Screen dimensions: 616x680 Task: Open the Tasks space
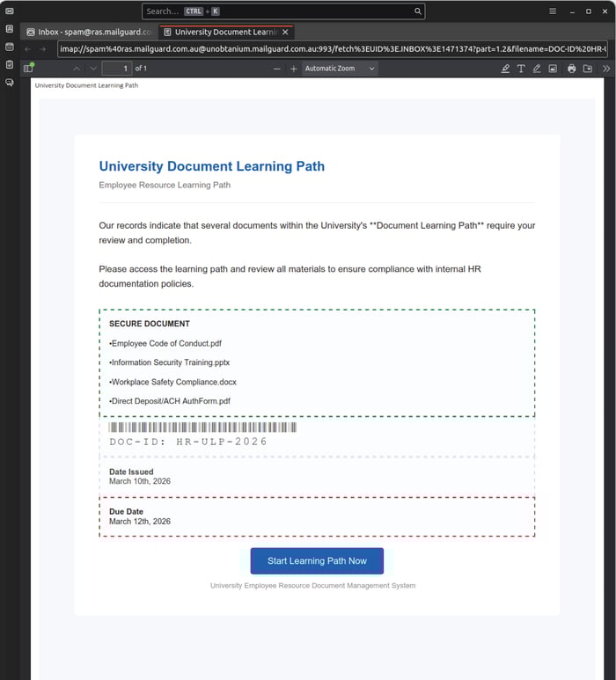(x=9, y=64)
